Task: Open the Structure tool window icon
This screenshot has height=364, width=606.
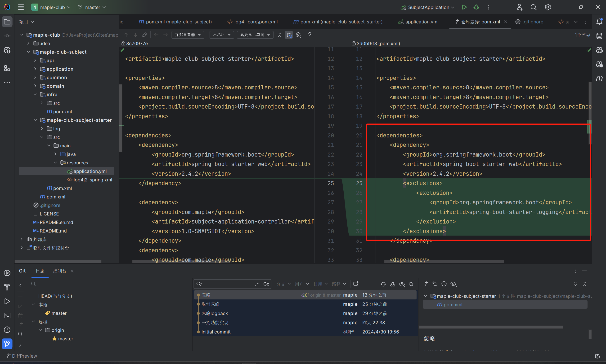Action: click(7, 68)
